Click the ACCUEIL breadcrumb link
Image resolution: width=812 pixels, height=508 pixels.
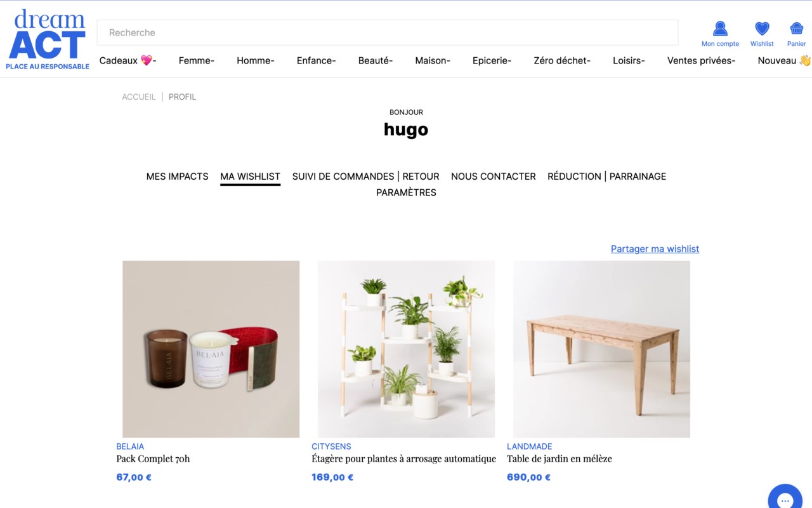[x=139, y=97]
